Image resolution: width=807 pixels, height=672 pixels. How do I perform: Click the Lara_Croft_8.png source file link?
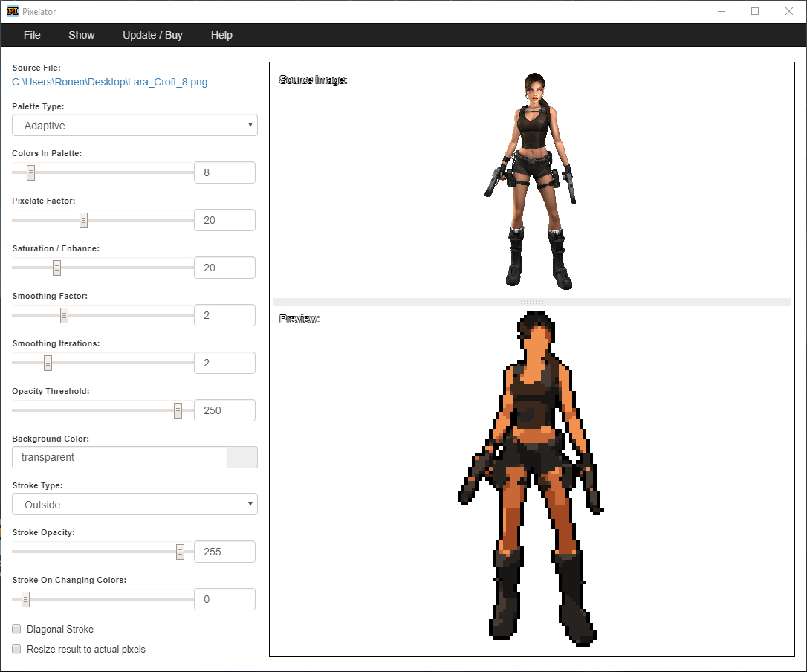110,82
